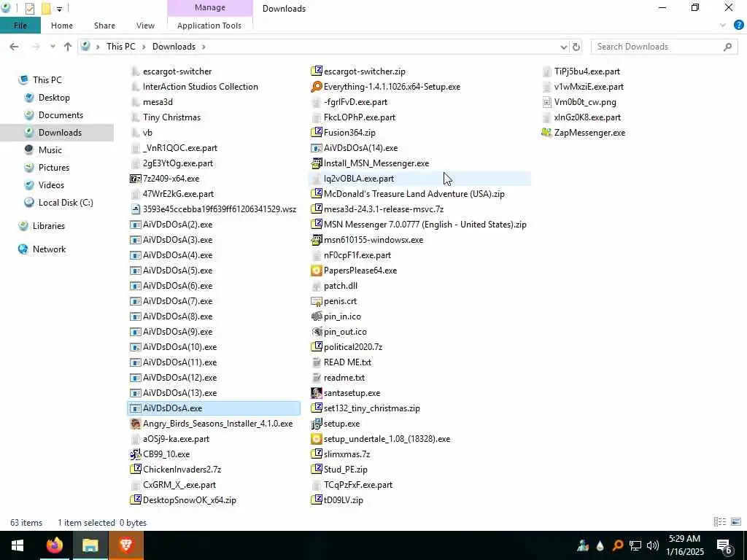
Task: Click the setup_undertale_1.08 installer icon
Action: point(317,439)
